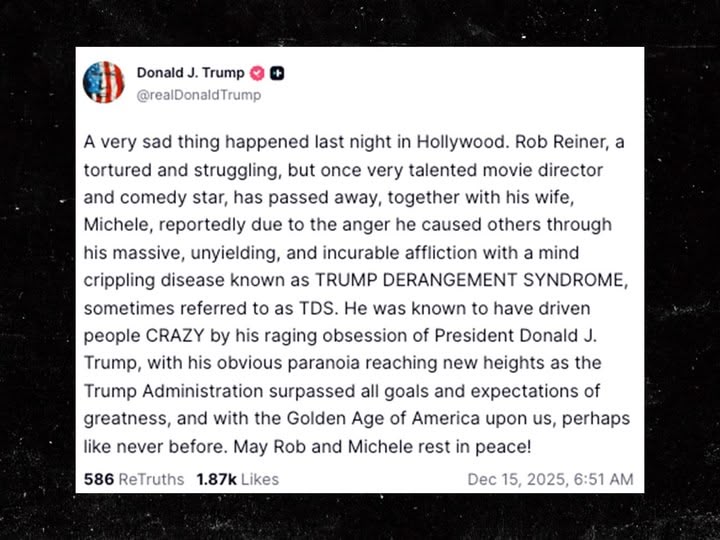720x540 pixels.
Task: Open the @realDonaldTrump handle
Action: click(198, 95)
